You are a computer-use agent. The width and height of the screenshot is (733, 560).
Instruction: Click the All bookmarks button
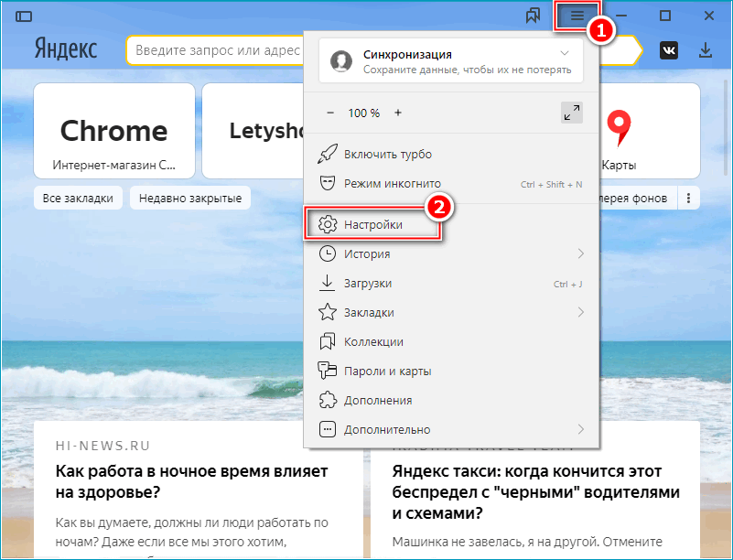[x=77, y=199]
